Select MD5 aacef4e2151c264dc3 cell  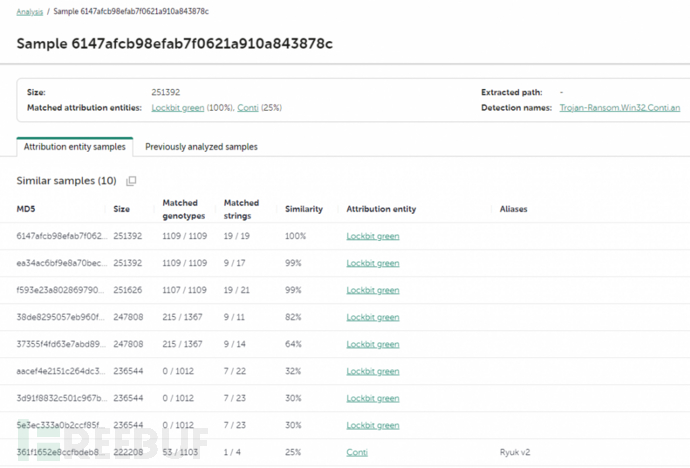coord(61,371)
